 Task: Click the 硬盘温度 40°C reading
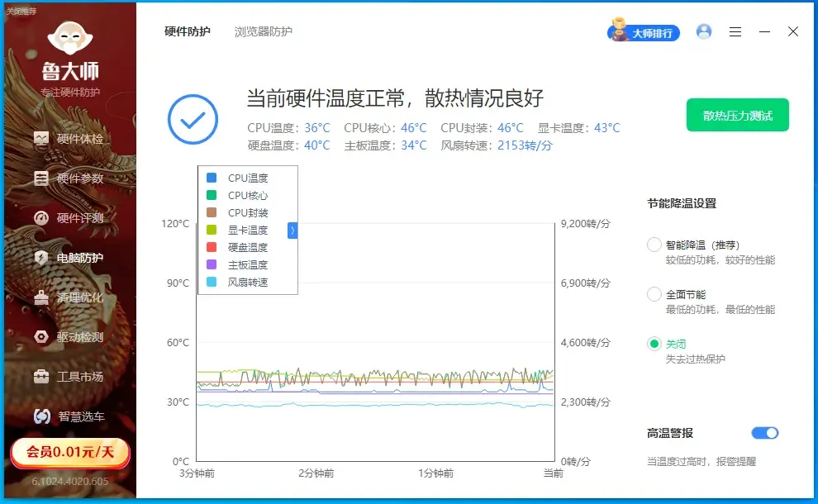point(288,145)
